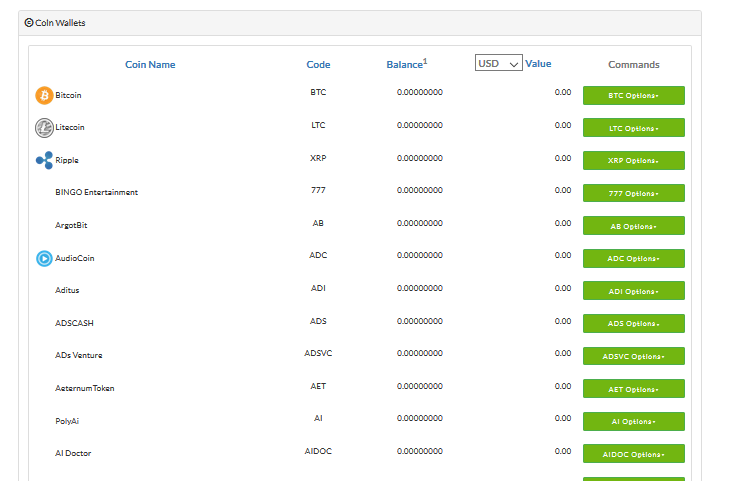The width and height of the screenshot is (735, 481).
Task: Expand the 777 Options menu
Action: pyautogui.click(x=633, y=193)
